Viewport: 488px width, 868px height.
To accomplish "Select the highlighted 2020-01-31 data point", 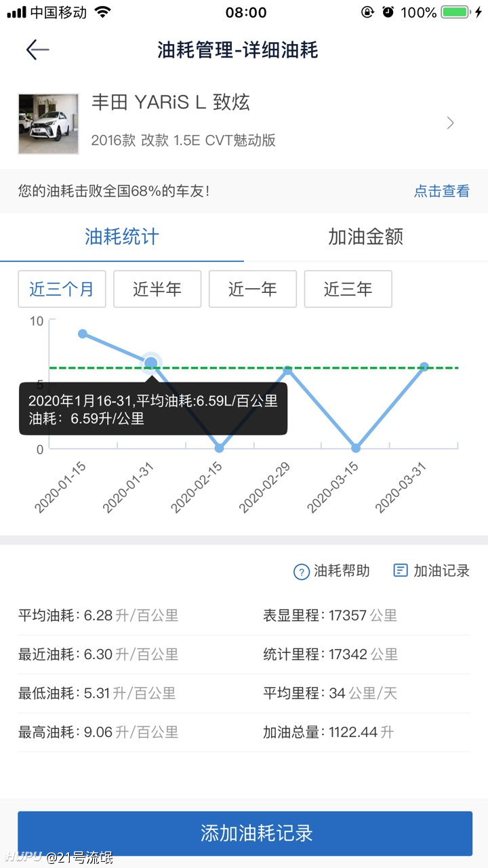I will click(x=151, y=363).
